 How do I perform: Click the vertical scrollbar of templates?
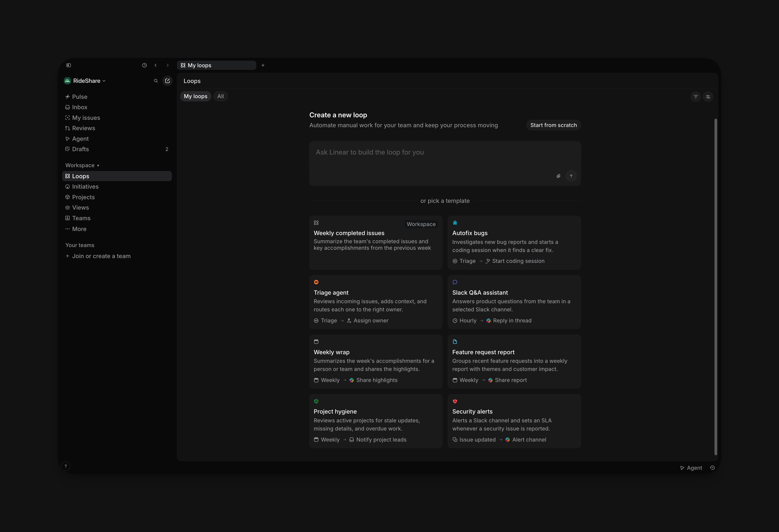pyautogui.click(x=716, y=287)
